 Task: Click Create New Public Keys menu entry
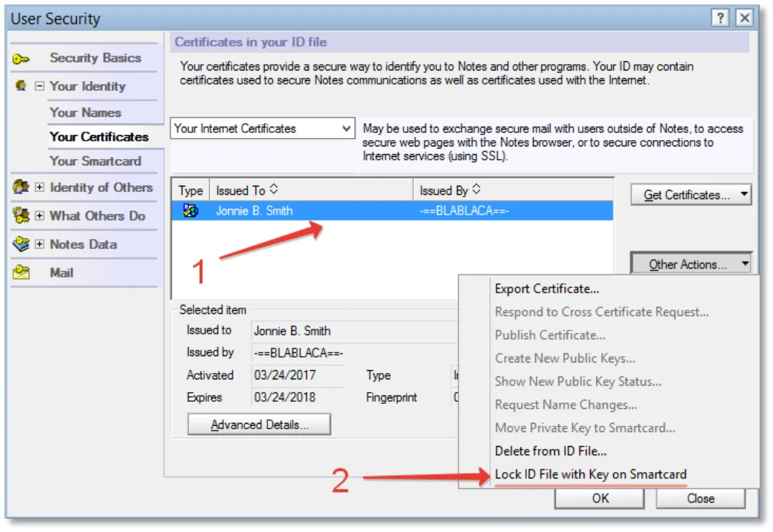[565, 359]
